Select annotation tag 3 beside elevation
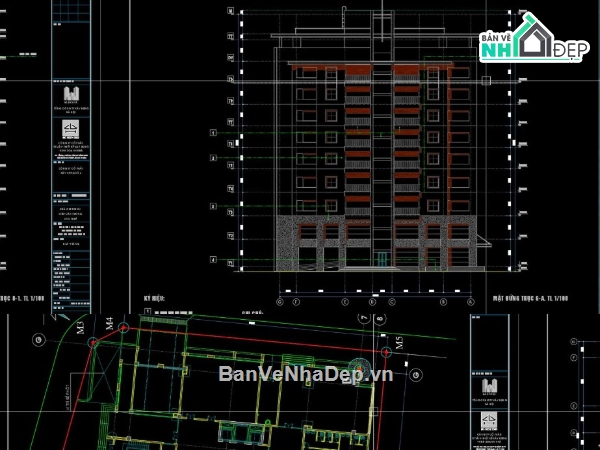The image size is (600, 450). coord(214,206)
